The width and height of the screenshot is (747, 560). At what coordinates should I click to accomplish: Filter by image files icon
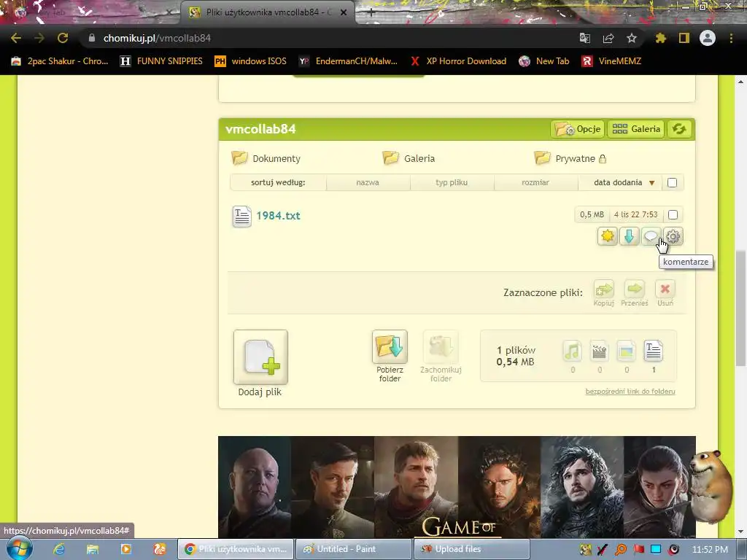pos(626,351)
